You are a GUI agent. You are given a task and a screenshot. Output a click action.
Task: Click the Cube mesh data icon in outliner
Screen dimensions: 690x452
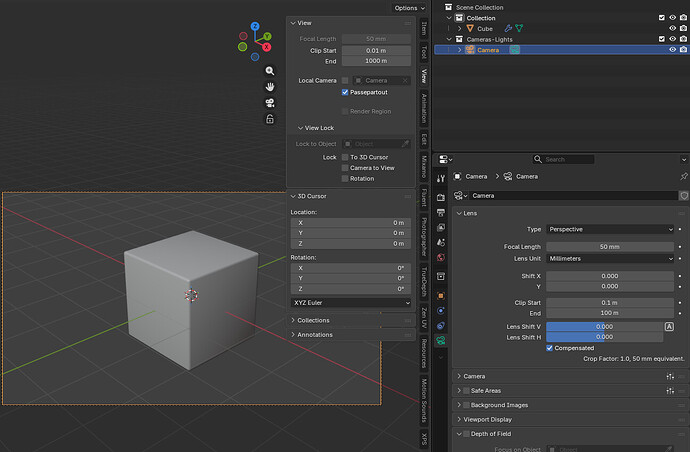click(x=519, y=29)
